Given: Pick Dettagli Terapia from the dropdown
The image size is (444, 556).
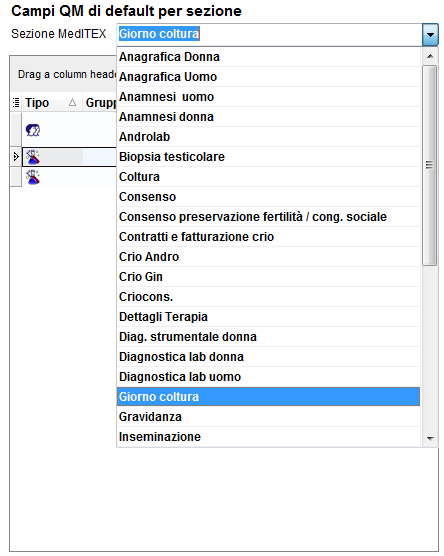Looking at the screenshot, I should 268,317.
